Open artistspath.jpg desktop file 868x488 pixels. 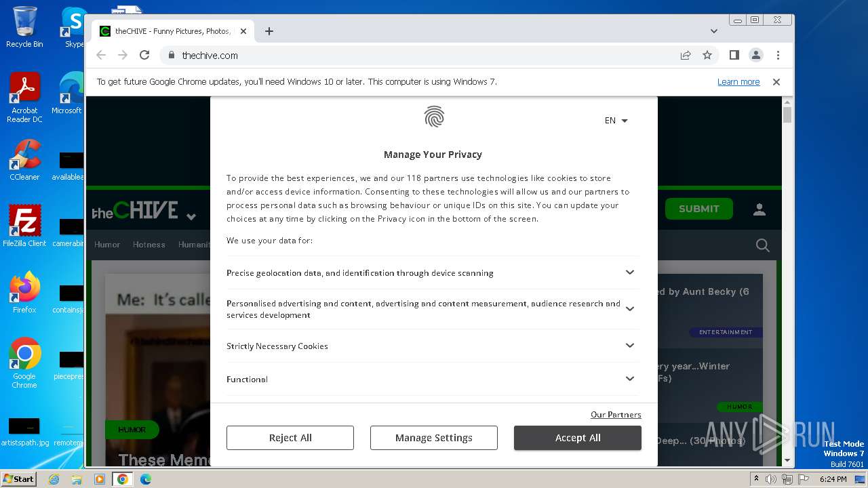pos(24,432)
